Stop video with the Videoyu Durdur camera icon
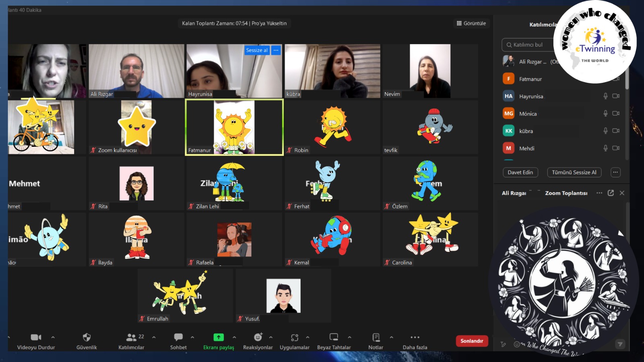 pyautogui.click(x=36, y=337)
